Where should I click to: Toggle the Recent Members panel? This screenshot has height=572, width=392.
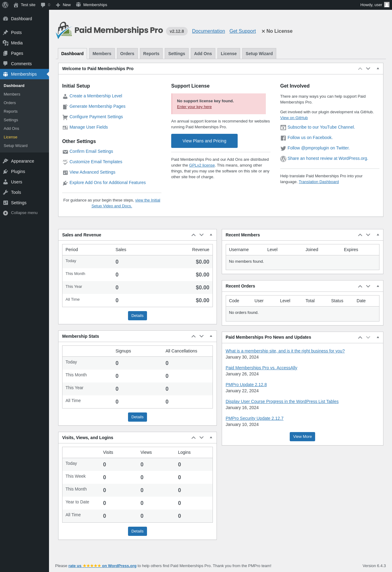coord(378,235)
